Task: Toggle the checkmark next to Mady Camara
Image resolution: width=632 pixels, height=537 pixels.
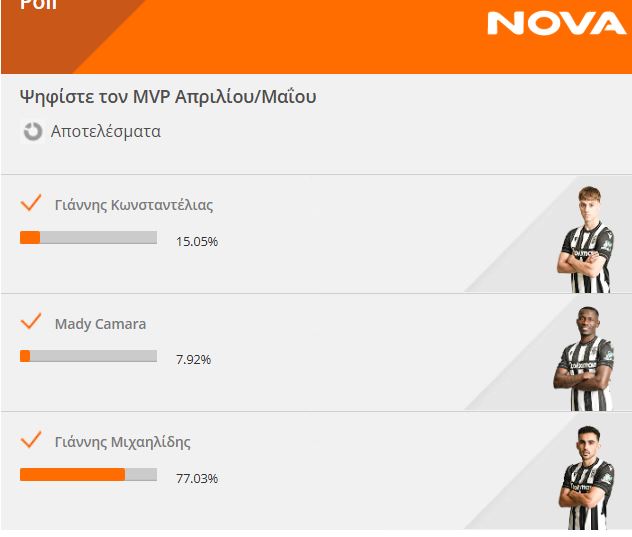Action: click(31, 321)
